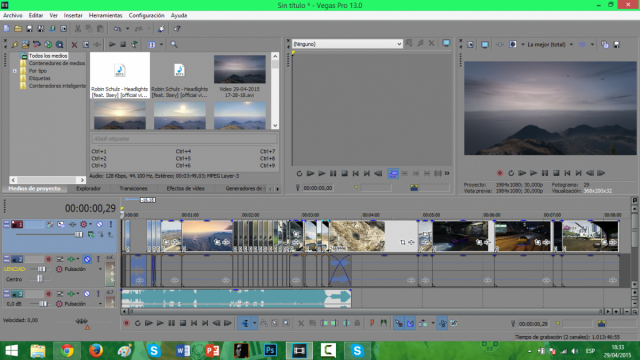Toggle solo on video track 1
This screenshot has height=360, width=640.
(x=111, y=224)
